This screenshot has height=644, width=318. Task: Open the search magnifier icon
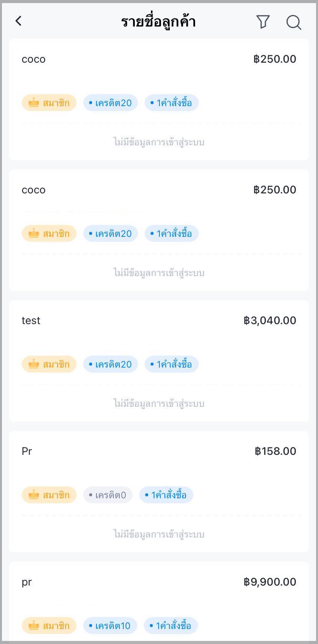coord(294,22)
